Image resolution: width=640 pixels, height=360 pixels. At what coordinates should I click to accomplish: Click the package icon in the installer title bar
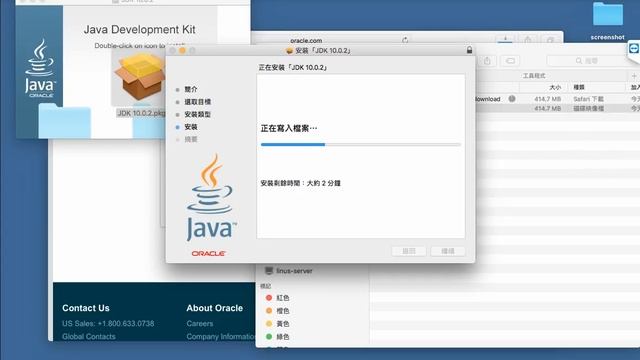click(x=289, y=51)
